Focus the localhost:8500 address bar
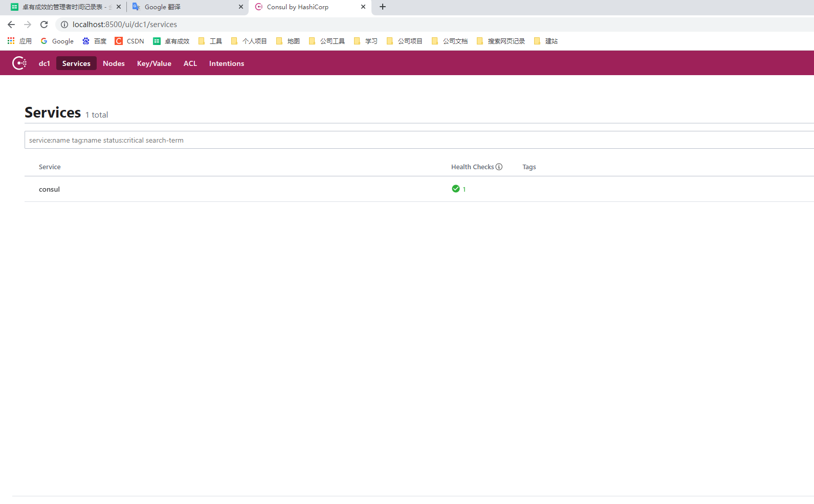Image resolution: width=814 pixels, height=504 pixels. (x=435, y=25)
